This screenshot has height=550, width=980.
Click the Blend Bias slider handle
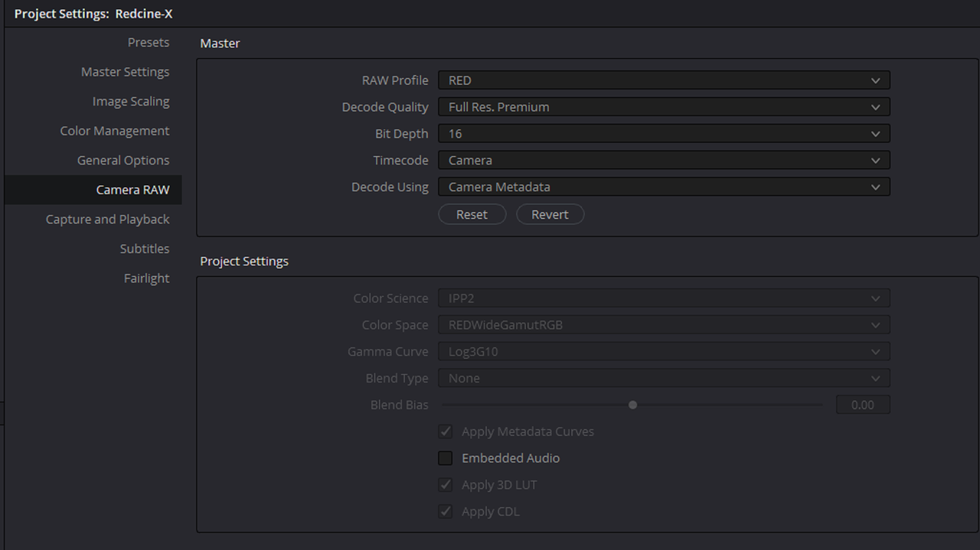click(x=632, y=405)
